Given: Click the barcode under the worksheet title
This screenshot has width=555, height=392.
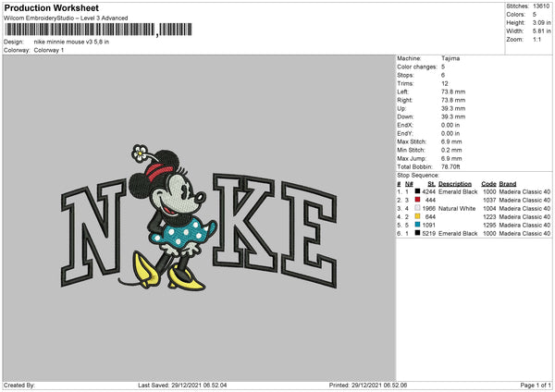Looking at the screenshot, I should (98, 30).
